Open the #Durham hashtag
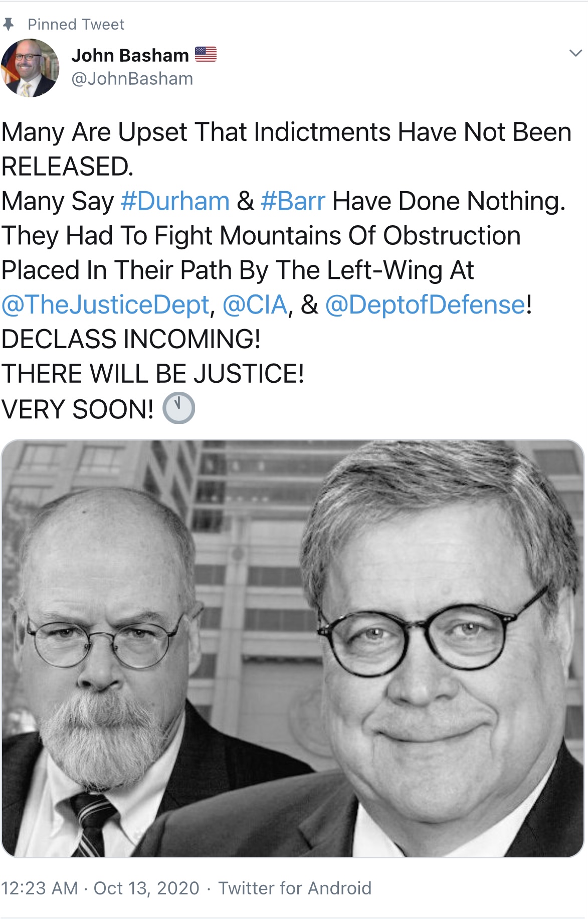The image size is (588, 919). point(175,201)
